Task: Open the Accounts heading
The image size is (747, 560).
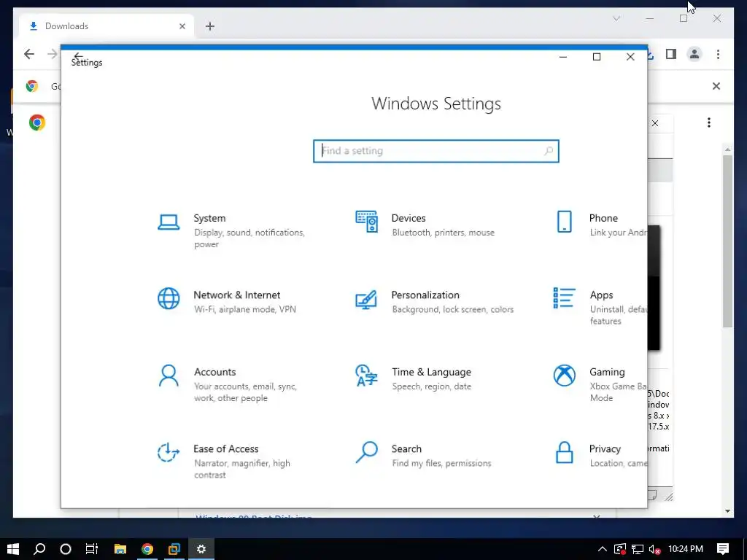Action: pyautogui.click(x=215, y=372)
